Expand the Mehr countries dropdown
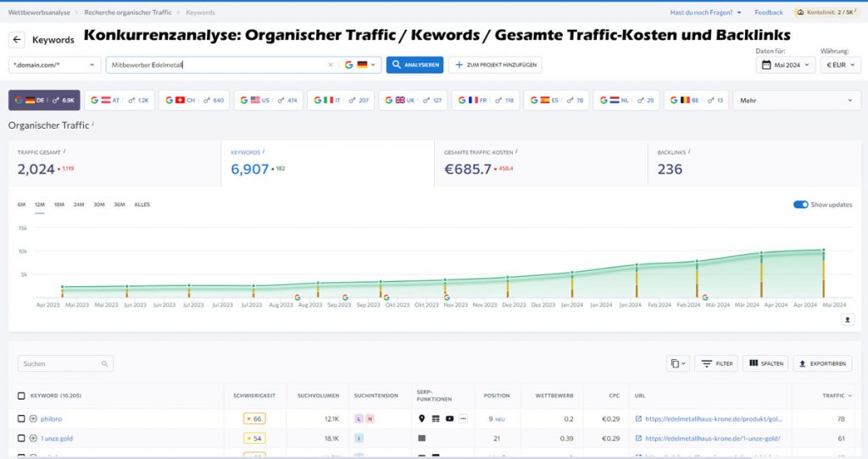Image resolution: width=868 pixels, height=459 pixels. [x=797, y=100]
